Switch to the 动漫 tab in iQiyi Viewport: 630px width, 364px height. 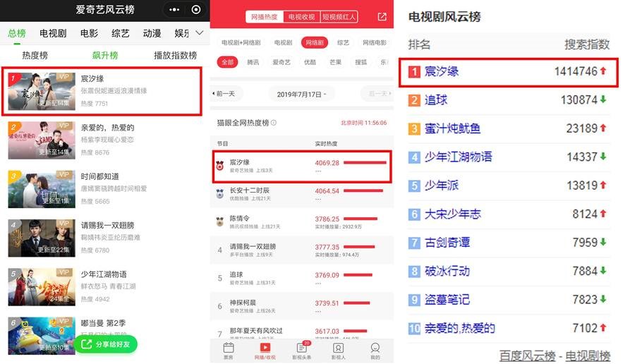tap(152, 33)
